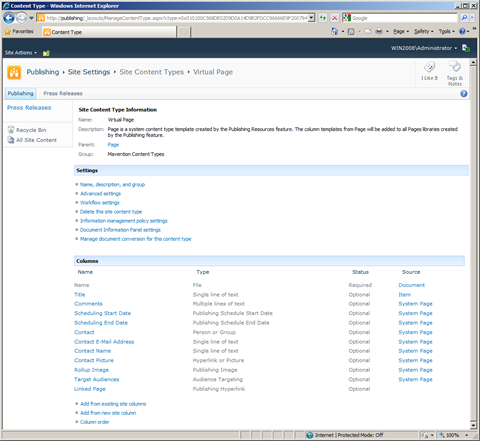Click the search magnifier icon

coord(464,18)
